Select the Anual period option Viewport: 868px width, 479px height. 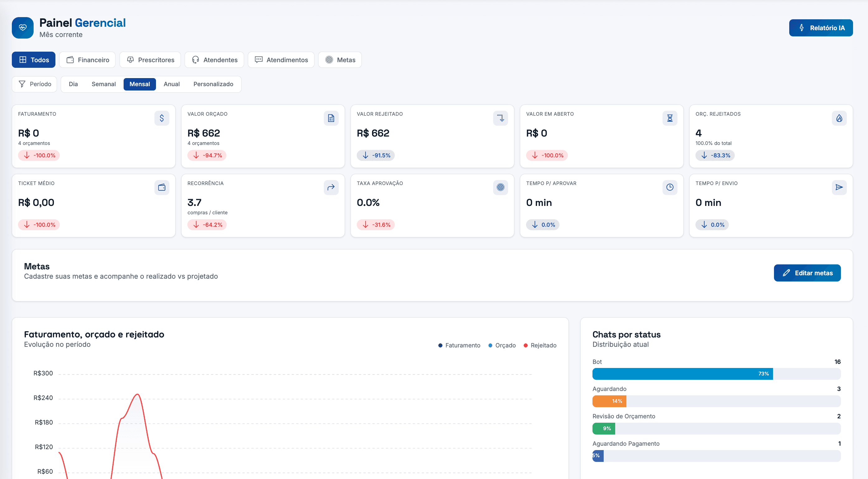pos(172,84)
